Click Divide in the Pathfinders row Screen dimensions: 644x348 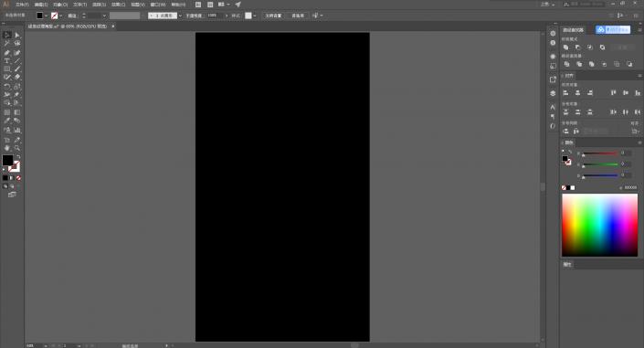tap(566, 64)
